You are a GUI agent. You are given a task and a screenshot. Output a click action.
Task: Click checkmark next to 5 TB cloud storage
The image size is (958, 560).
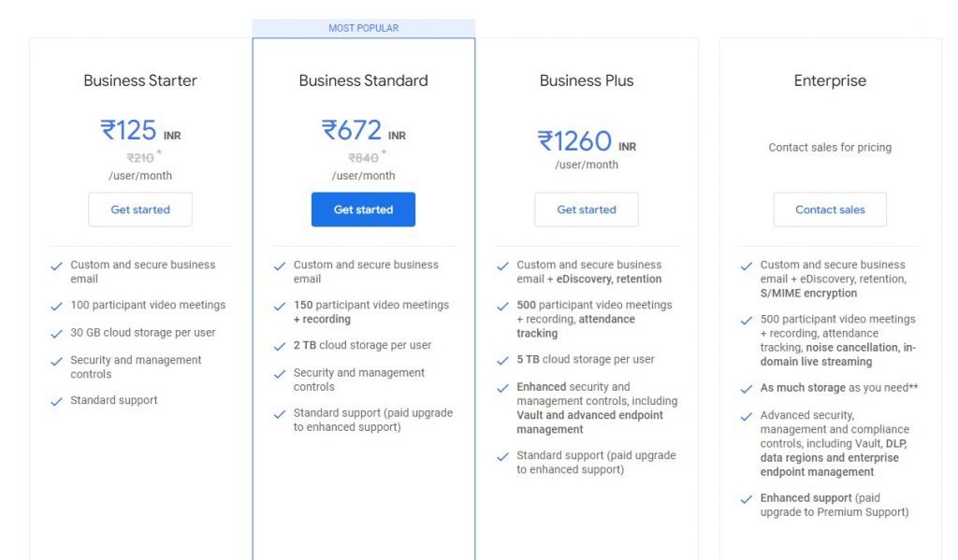(x=502, y=360)
